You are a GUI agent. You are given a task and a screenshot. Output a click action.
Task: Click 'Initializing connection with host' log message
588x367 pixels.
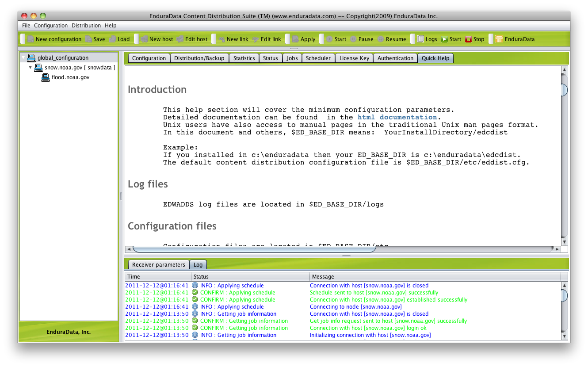[x=370, y=335]
